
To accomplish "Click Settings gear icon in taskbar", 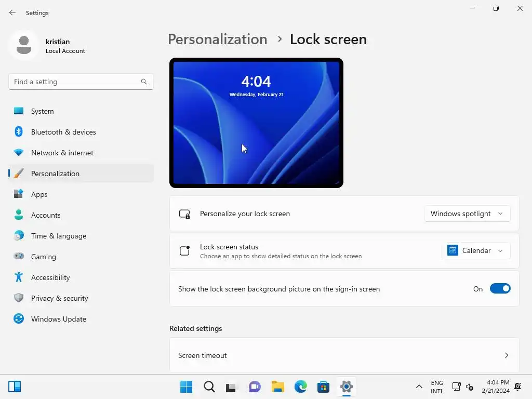I will point(347,387).
